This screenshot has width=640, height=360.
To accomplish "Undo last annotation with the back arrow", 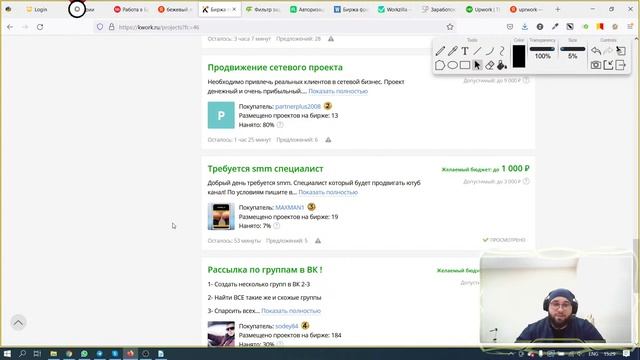I will pyautogui.click(x=596, y=51).
